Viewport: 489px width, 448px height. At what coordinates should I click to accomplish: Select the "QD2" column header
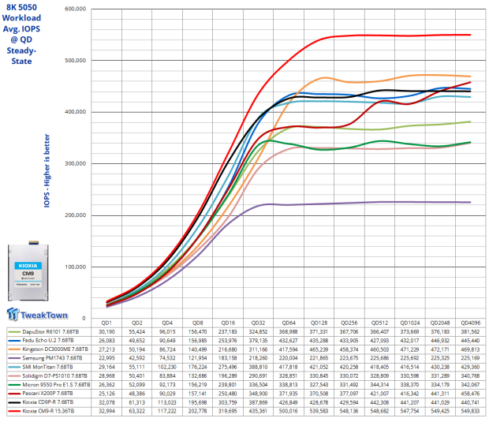pos(137,323)
